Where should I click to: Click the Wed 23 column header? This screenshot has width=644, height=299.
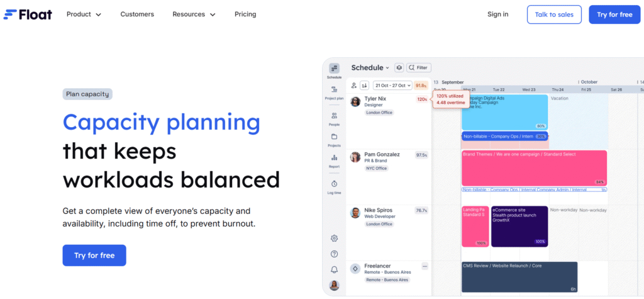528,89
